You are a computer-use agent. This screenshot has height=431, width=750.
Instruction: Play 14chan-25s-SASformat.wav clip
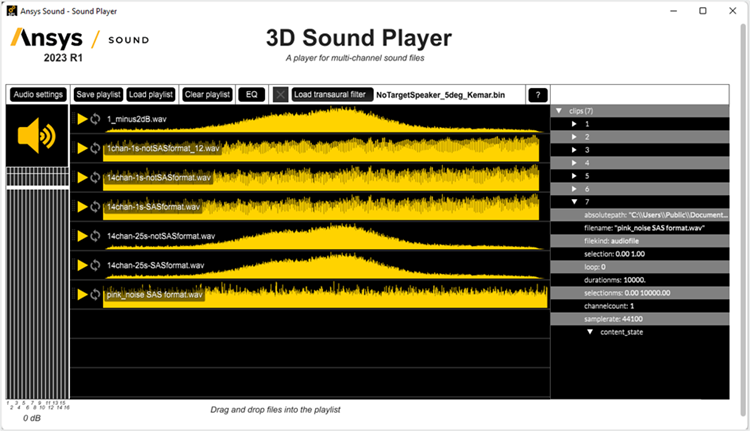coord(82,265)
